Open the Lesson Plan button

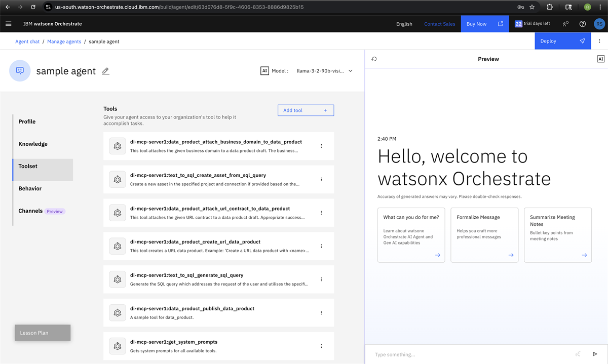pos(43,333)
